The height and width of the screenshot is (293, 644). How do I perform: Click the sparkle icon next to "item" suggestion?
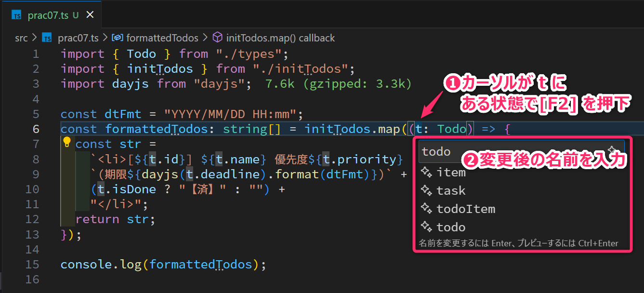point(426,172)
